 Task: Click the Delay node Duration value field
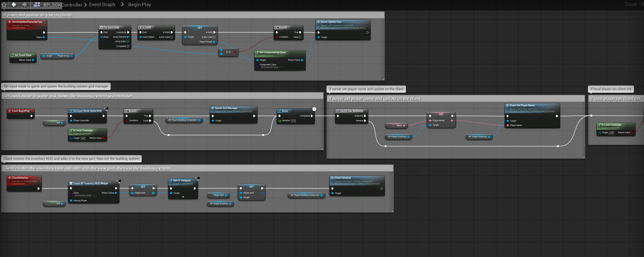click(x=293, y=121)
